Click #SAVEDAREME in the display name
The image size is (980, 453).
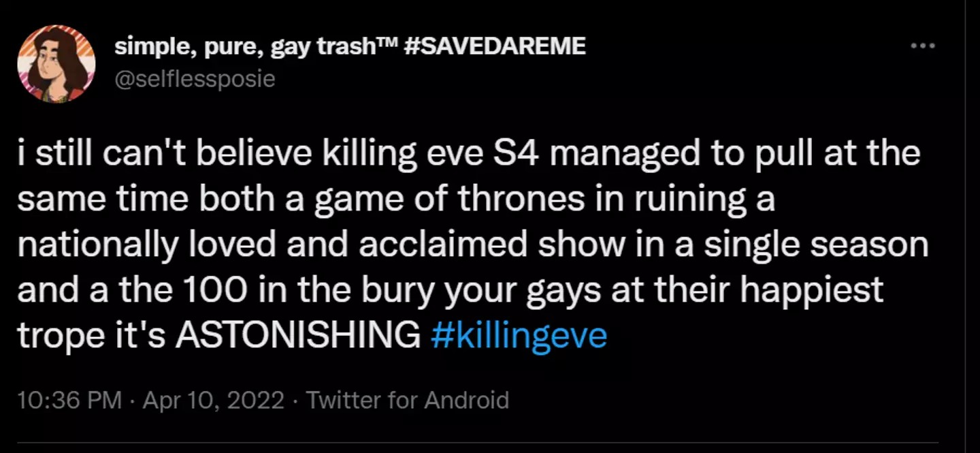495,46
